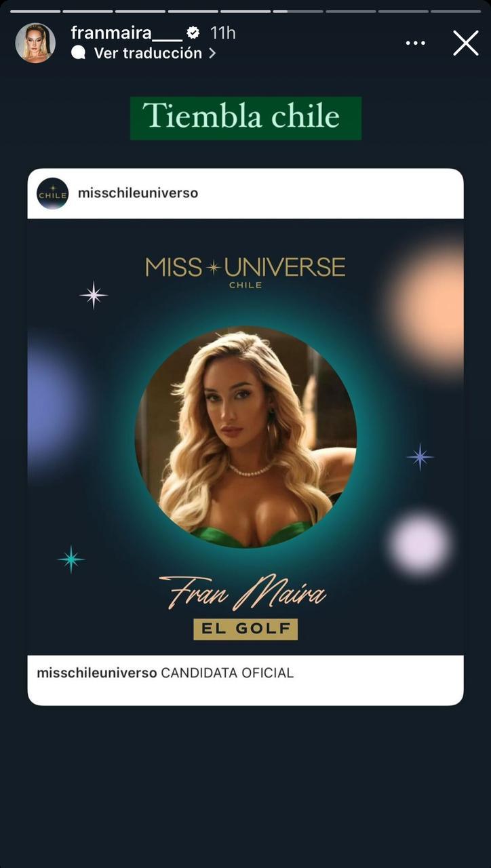Image resolution: width=491 pixels, height=868 pixels.
Task: Open the three-dot story options menu
Action: tap(415, 42)
